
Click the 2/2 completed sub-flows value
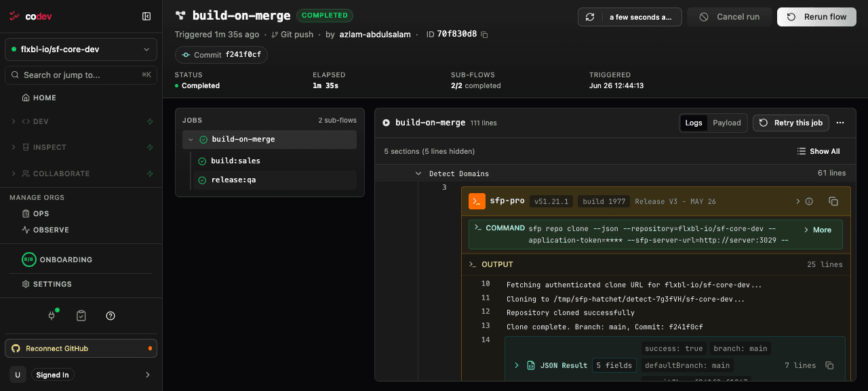coord(475,86)
